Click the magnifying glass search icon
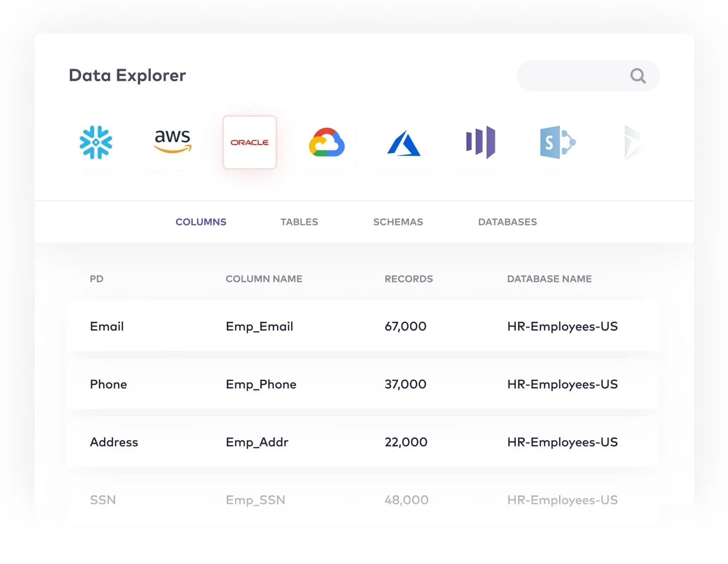The height and width of the screenshot is (564, 728). [x=638, y=76]
